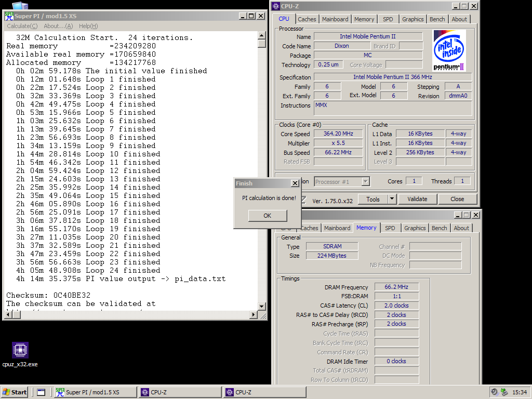This screenshot has height=399, width=532.
Task: Click the Multiplier x 5.5 field
Action: 338,143
